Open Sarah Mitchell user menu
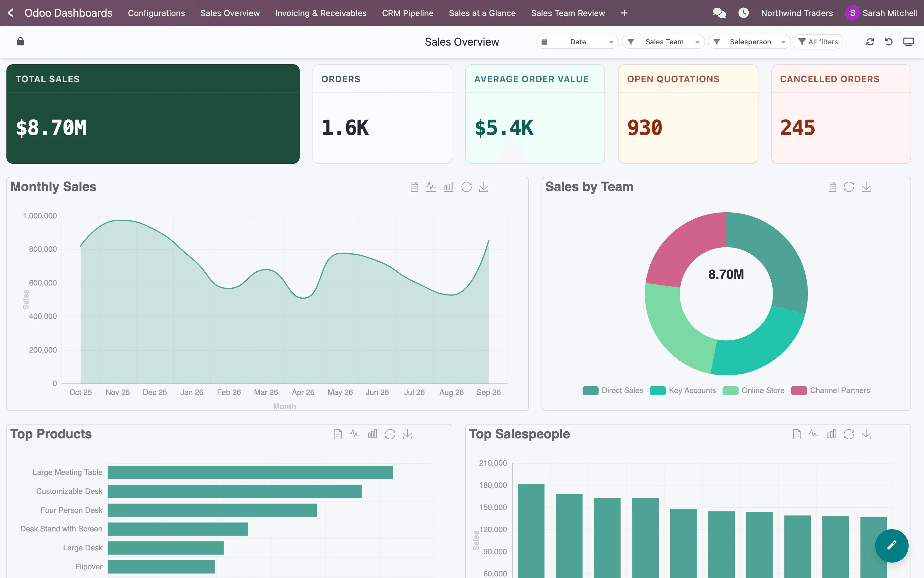The image size is (924, 578). (881, 13)
